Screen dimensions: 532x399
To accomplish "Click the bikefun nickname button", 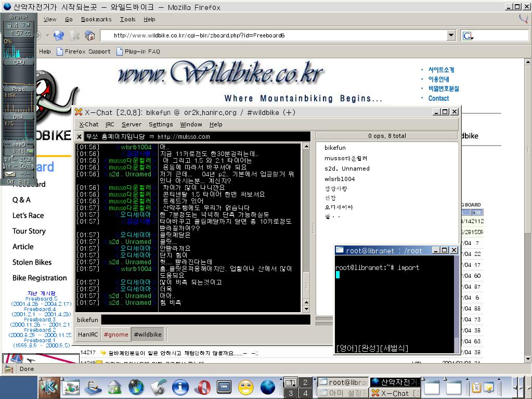I will pos(87,320).
